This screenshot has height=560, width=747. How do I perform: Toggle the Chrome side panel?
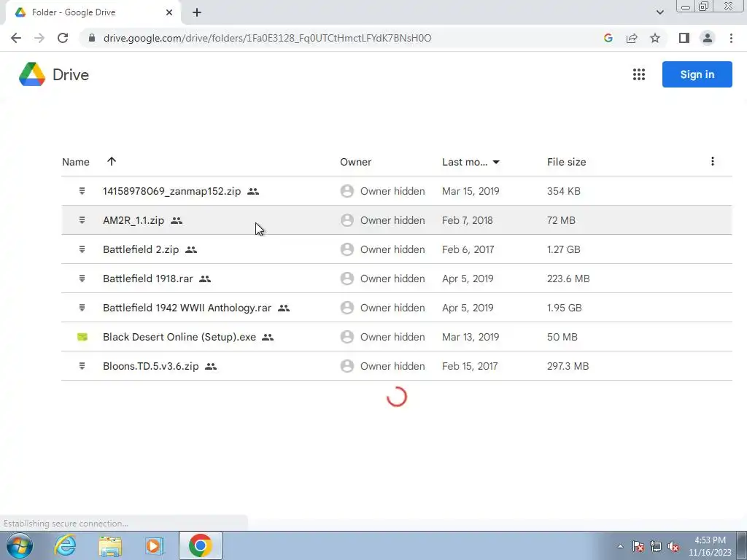point(684,38)
